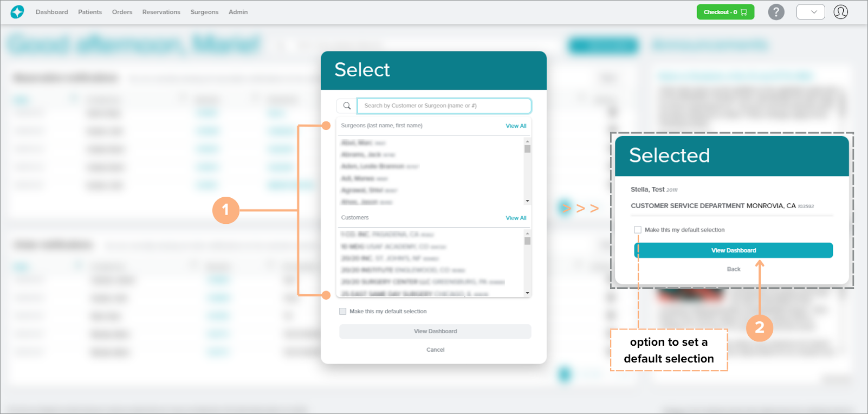Open the help question mark icon
This screenshot has width=868, height=414.
pos(776,12)
